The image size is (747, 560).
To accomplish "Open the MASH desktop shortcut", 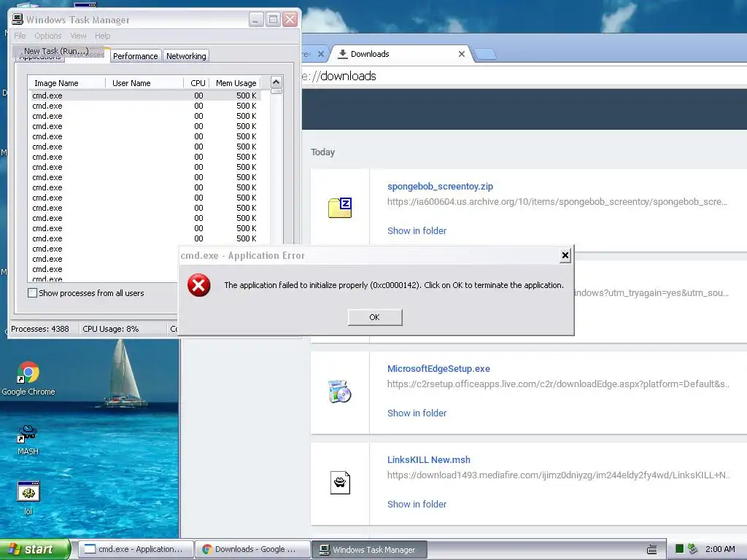I will [x=28, y=440].
